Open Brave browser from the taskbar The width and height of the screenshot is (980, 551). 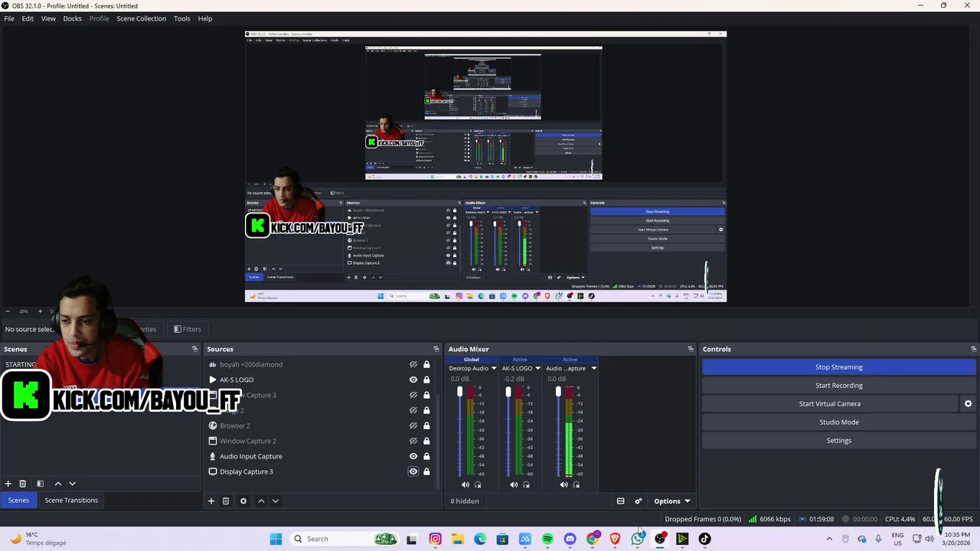click(615, 539)
